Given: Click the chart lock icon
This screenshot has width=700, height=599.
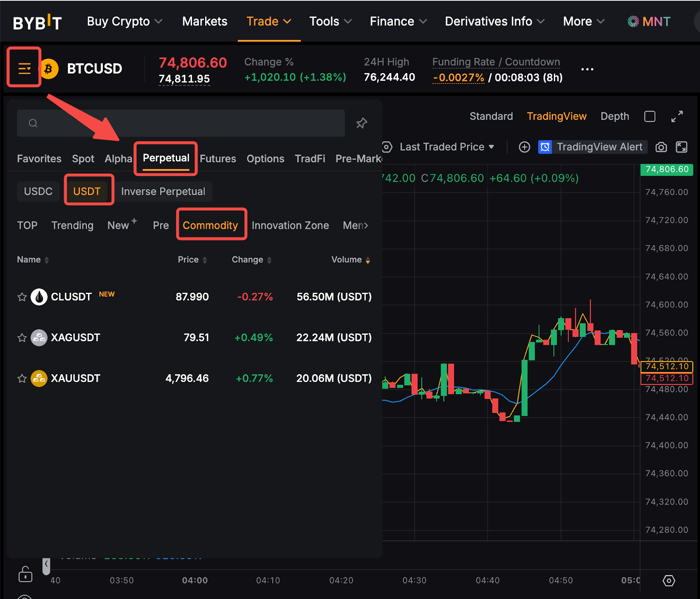Looking at the screenshot, I should click(x=25, y=574).
